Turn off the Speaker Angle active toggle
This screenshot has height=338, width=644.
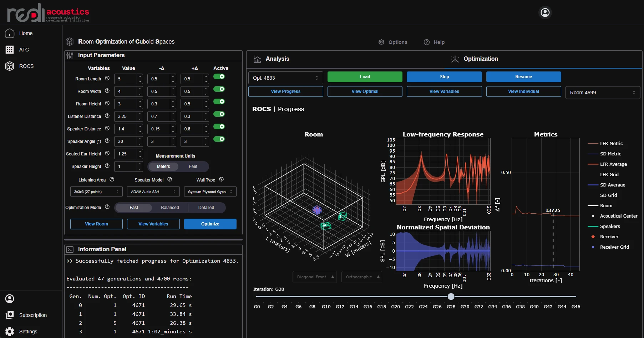pyautogui.click(x=219, y=139)
